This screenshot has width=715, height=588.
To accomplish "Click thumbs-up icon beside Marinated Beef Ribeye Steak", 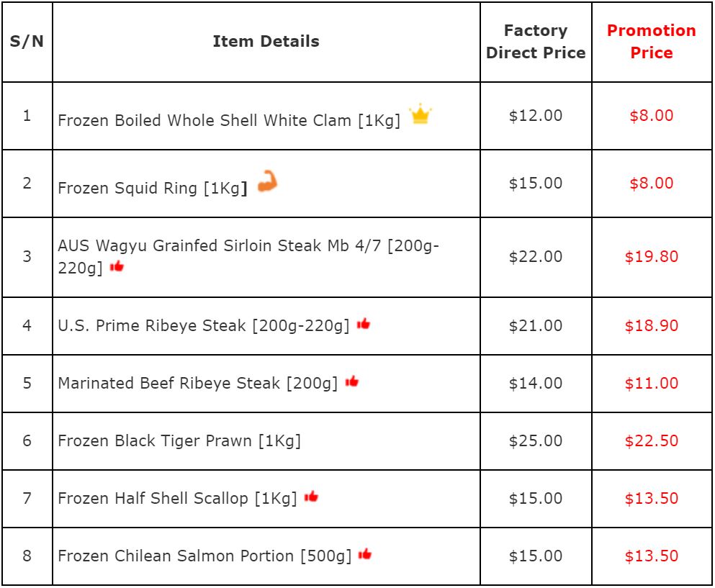I will pos(351,381).
